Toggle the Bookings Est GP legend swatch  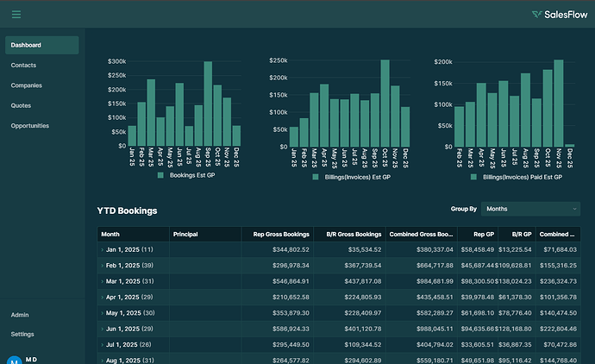[x=160, y=176]
